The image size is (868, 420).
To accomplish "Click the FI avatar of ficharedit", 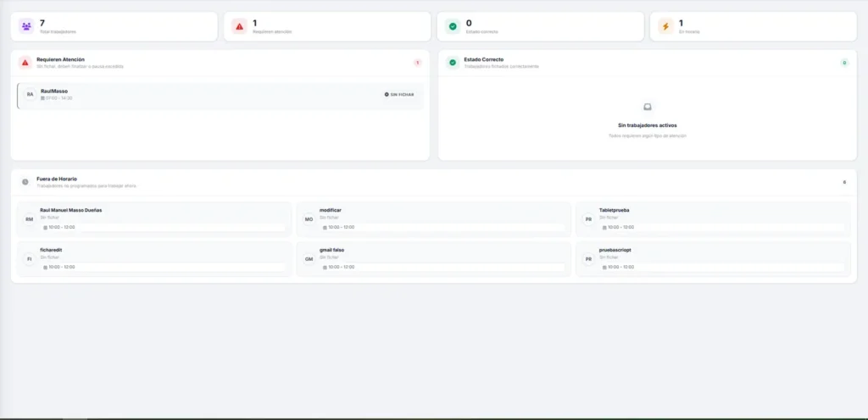I will pos(30,258).
